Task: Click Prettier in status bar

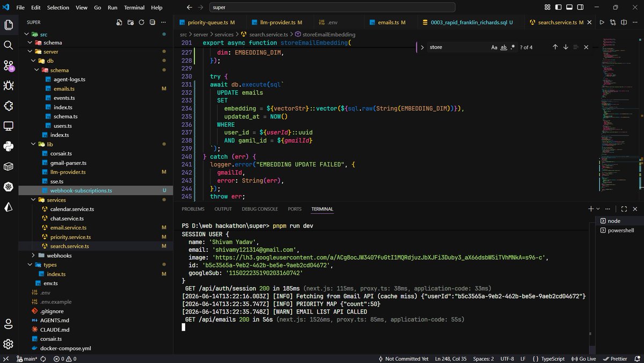Action: (x=614, y=359)
